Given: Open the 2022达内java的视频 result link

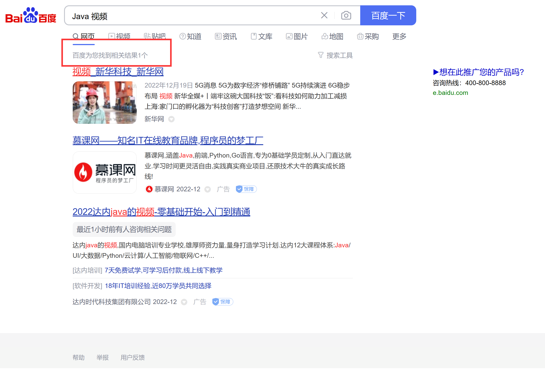Looking at the screenshot, I should coord(161,212).
